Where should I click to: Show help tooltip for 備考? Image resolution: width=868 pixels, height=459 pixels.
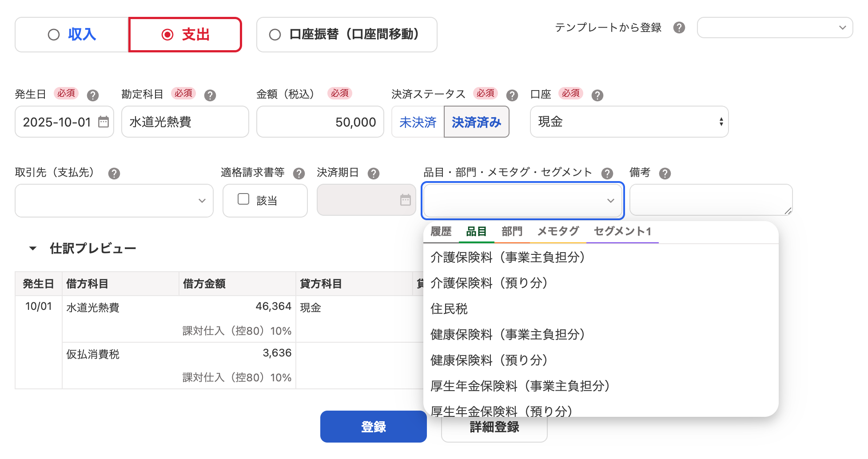coord(665,173)
